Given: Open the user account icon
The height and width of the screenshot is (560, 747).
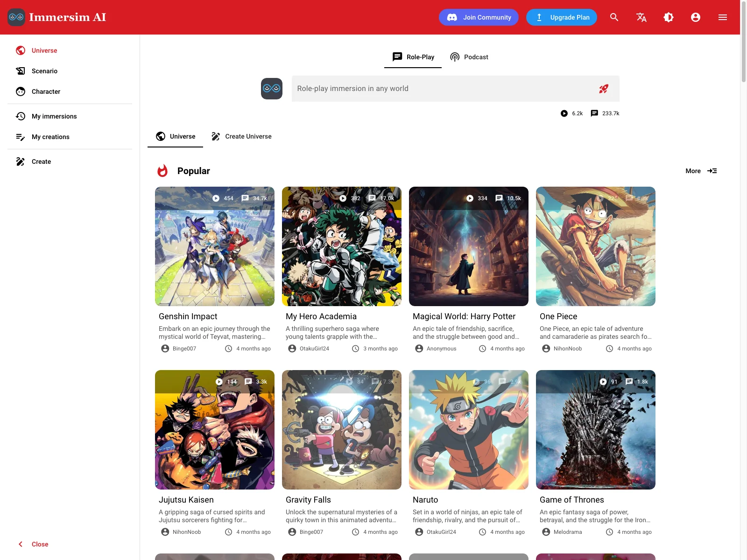Looking at the screenshot, I should click(x=696, y=17).
